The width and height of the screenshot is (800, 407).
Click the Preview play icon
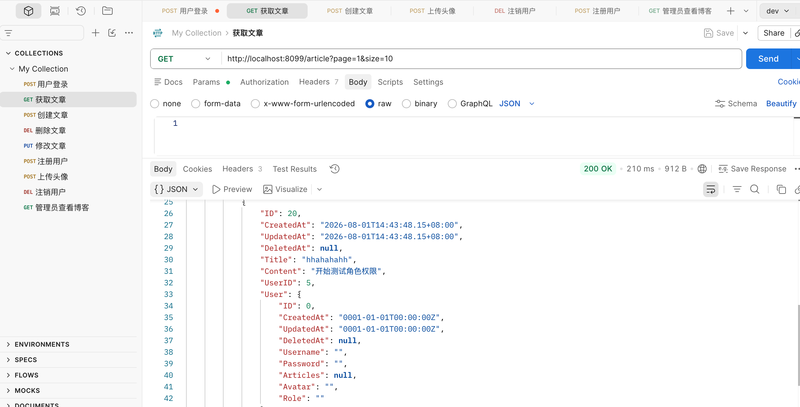[232, 189]
